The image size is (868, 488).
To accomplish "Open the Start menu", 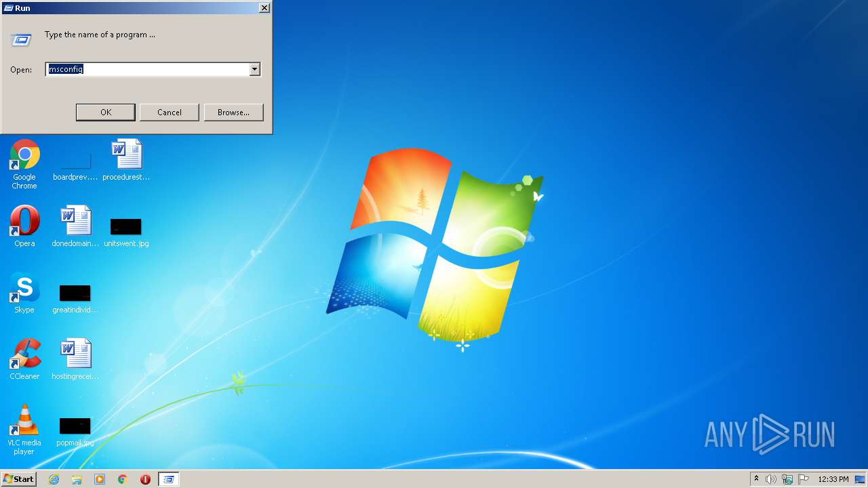I will 19,479.
